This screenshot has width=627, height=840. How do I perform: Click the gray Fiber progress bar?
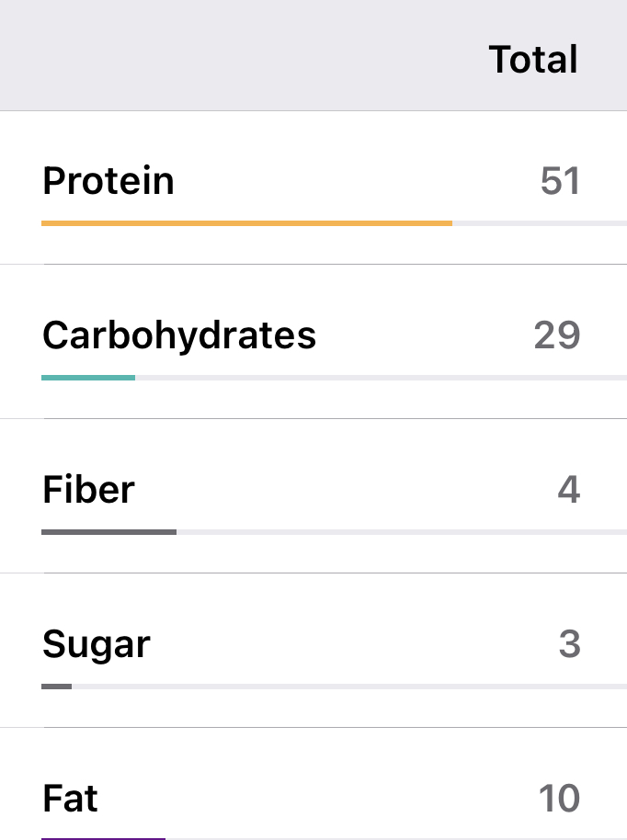[x=108, y=531]
